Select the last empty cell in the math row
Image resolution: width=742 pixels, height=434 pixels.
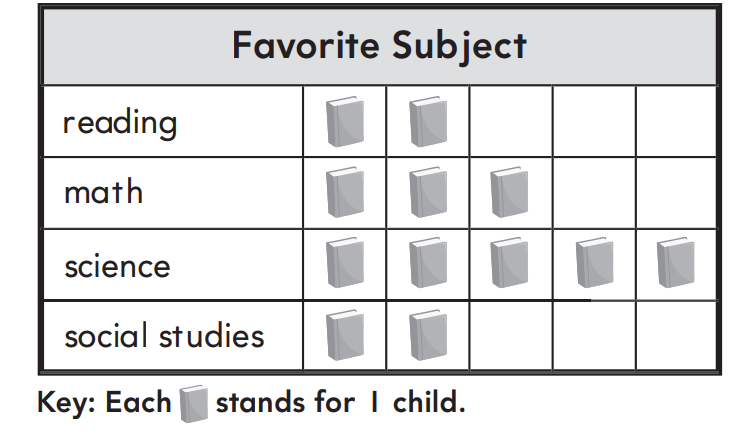coord(676,193)
